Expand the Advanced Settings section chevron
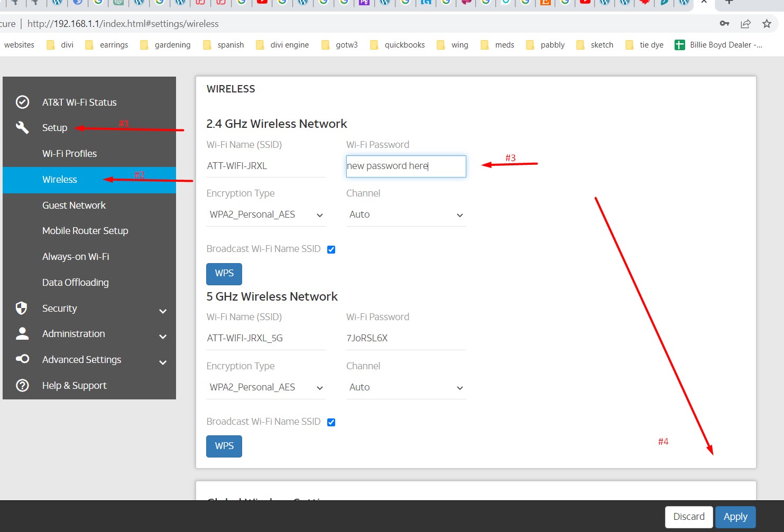 click(163, 362)
